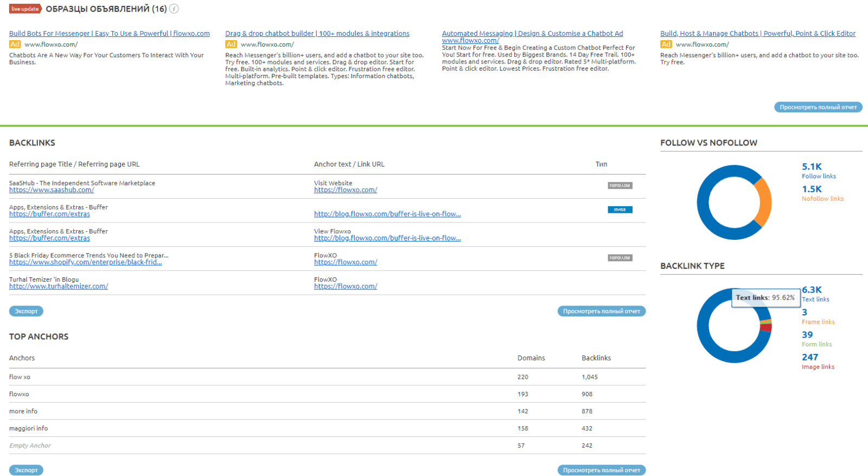Viewport: 868px width, 476px height.
Task: Open the Drag & drop chatbot builder ad
Action: point(317,34)
